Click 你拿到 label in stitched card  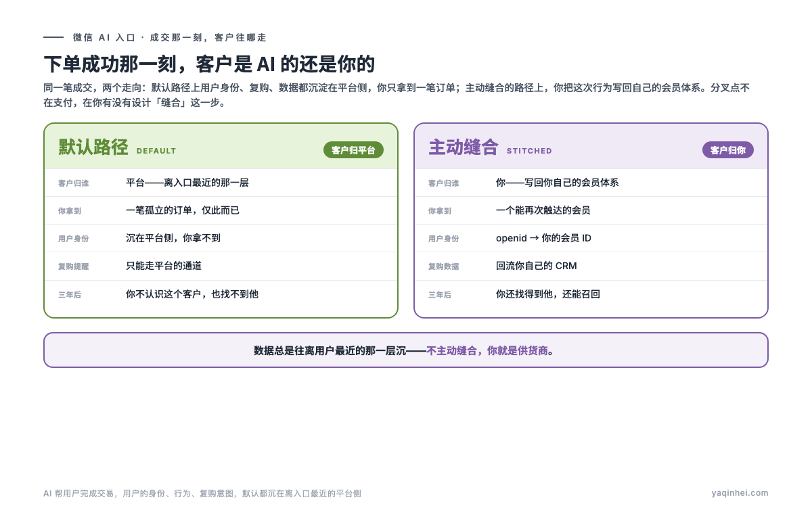[440, 211]
